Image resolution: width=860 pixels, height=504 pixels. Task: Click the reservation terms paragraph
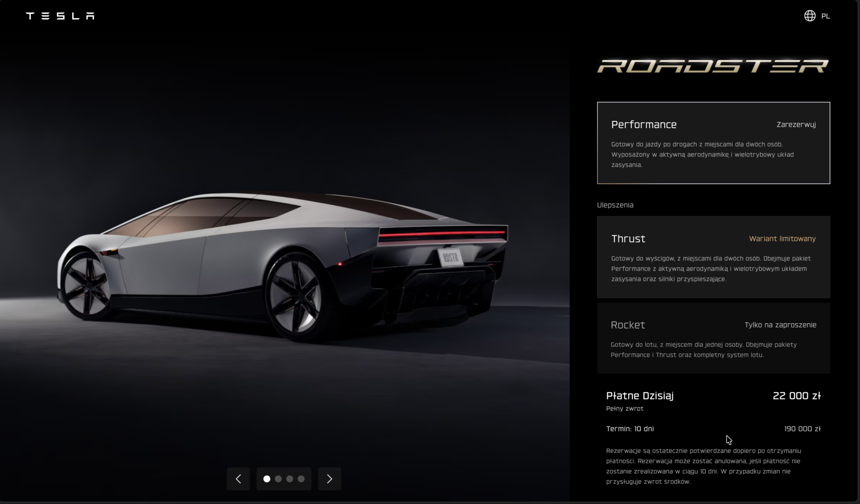[704, 466]
